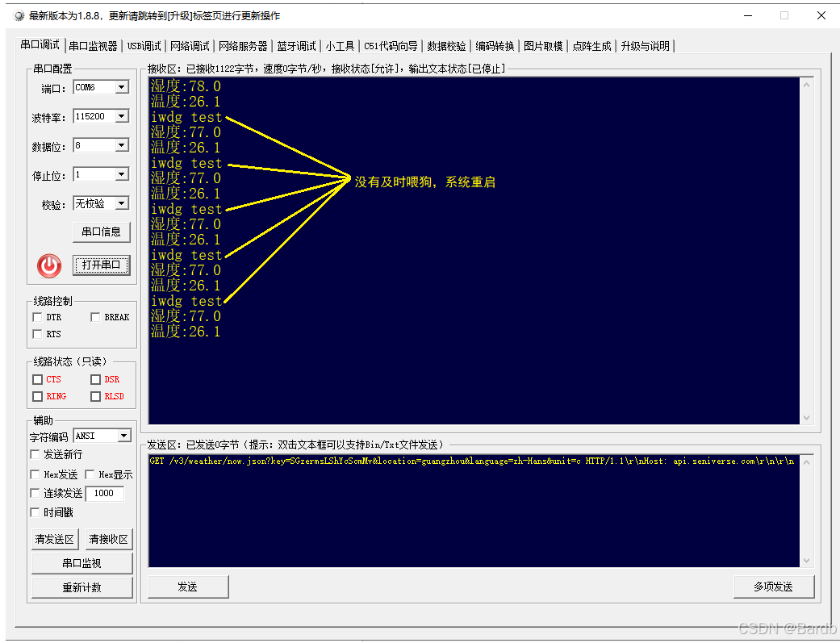Click the 发送 button
This screenshot has height=643, width=840.
click(x=188, y=587)
